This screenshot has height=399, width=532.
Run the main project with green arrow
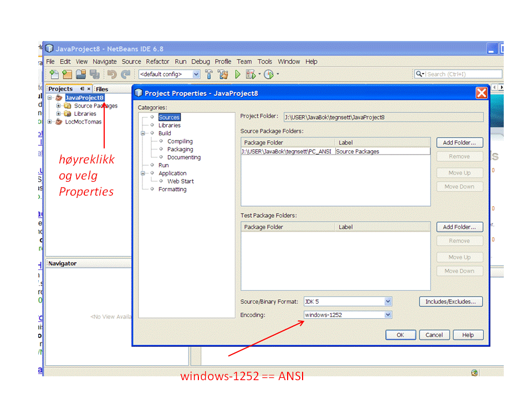[x=238, y=74]
